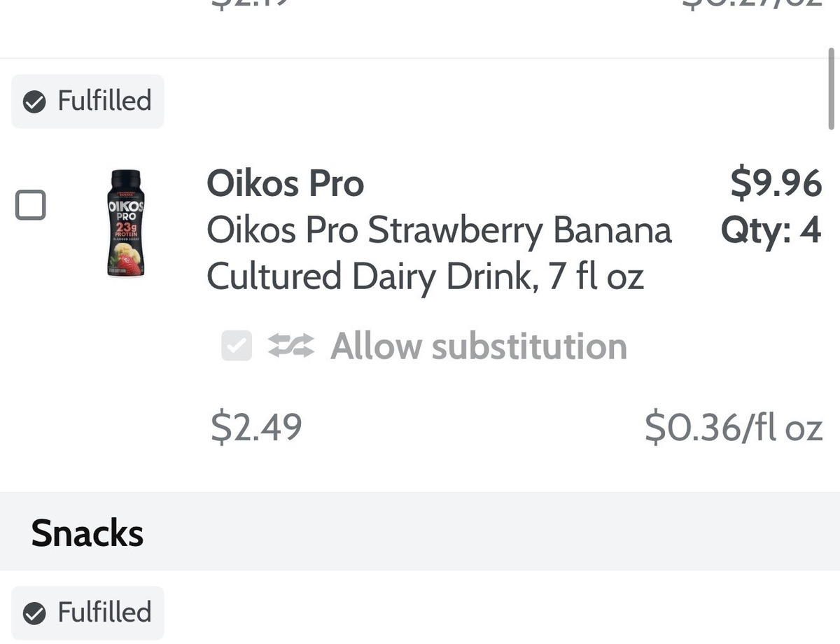Click the $0.36/fl oz price per ounce
The image size is (840, 644).
pyautogui.click(x=733, y=426)
